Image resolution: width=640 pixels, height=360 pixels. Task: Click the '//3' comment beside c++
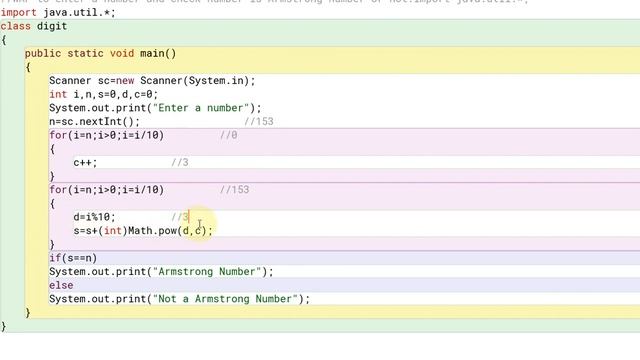point(180,162)
